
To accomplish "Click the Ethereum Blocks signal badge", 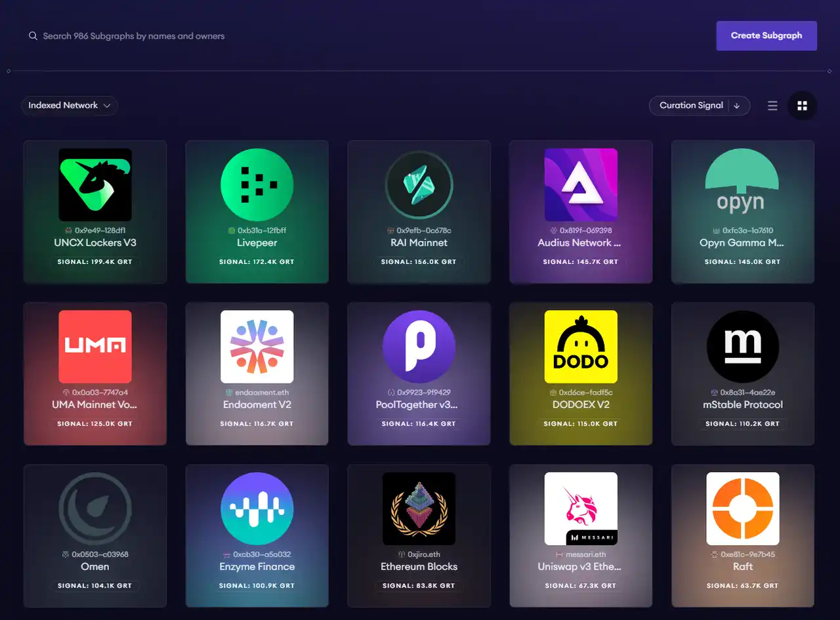I will 419,586.
